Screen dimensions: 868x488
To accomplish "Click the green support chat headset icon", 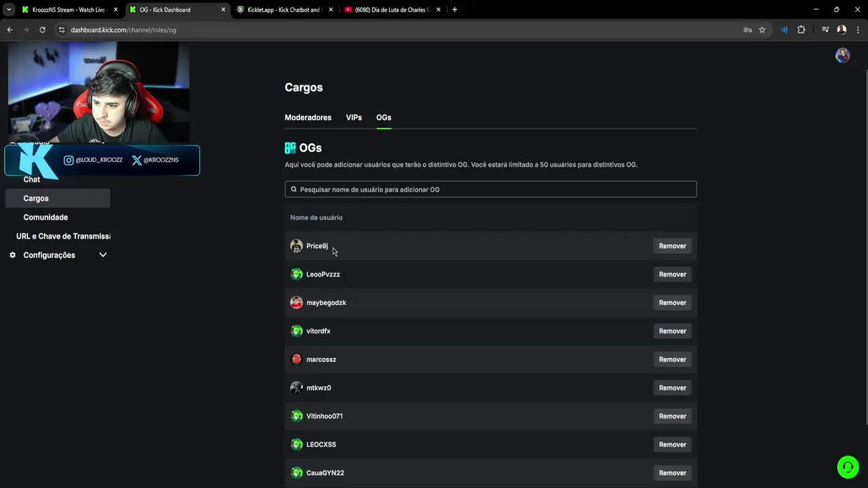I will pyautogui.click(x=848, y=467).
